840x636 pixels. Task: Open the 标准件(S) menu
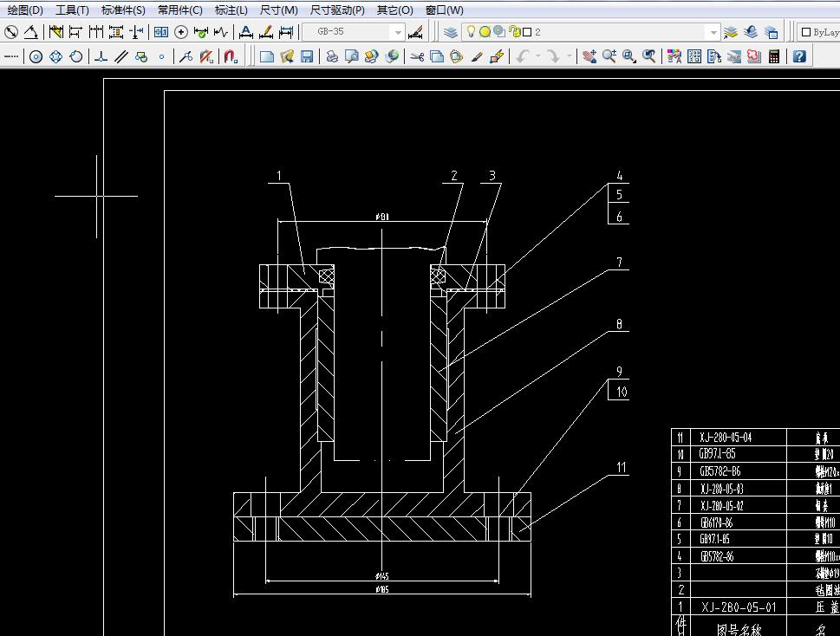click(x=123, y=10)
